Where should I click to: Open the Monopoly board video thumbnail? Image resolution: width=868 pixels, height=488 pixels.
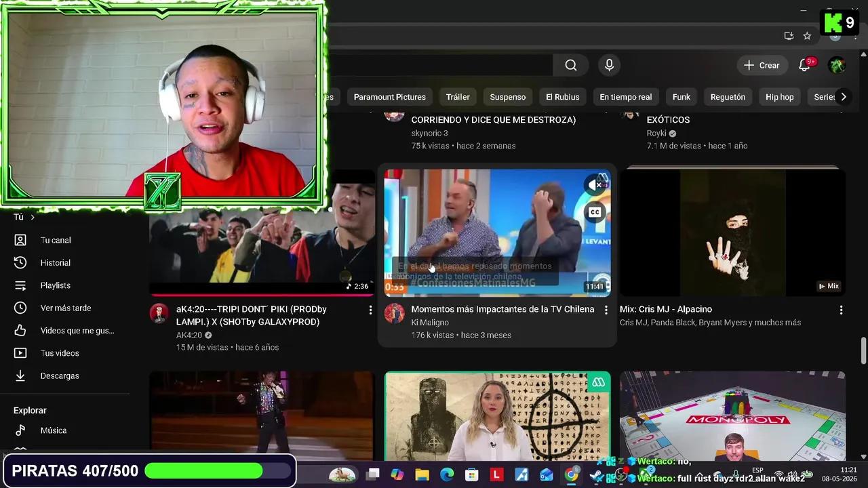tap(732, 416)
